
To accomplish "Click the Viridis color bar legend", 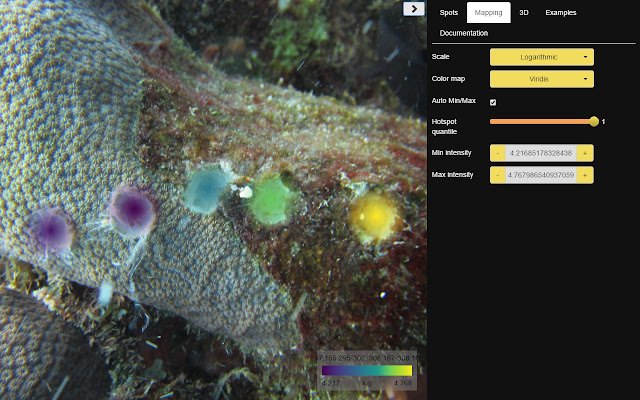I will (x=366, y=369).
